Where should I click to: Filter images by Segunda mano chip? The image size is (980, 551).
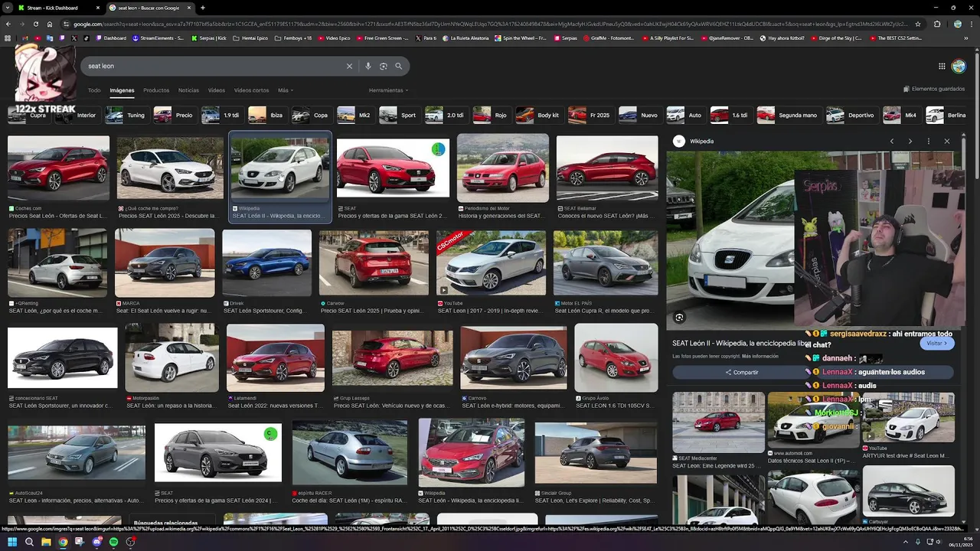tap(788, 116)
